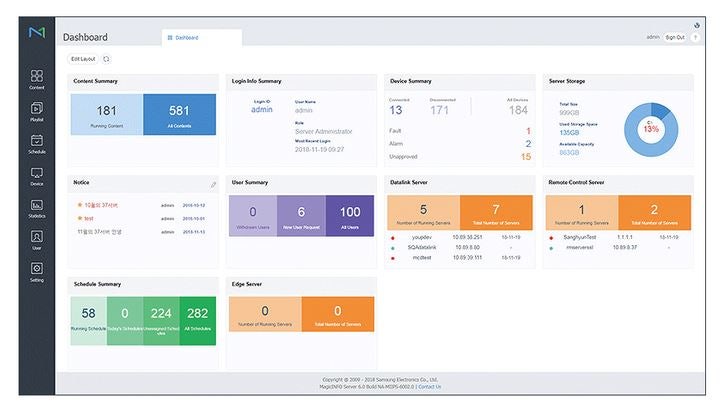724x415 pixels.
Task: Select the SanghyunTest remote server row
Action: (618, 237)
